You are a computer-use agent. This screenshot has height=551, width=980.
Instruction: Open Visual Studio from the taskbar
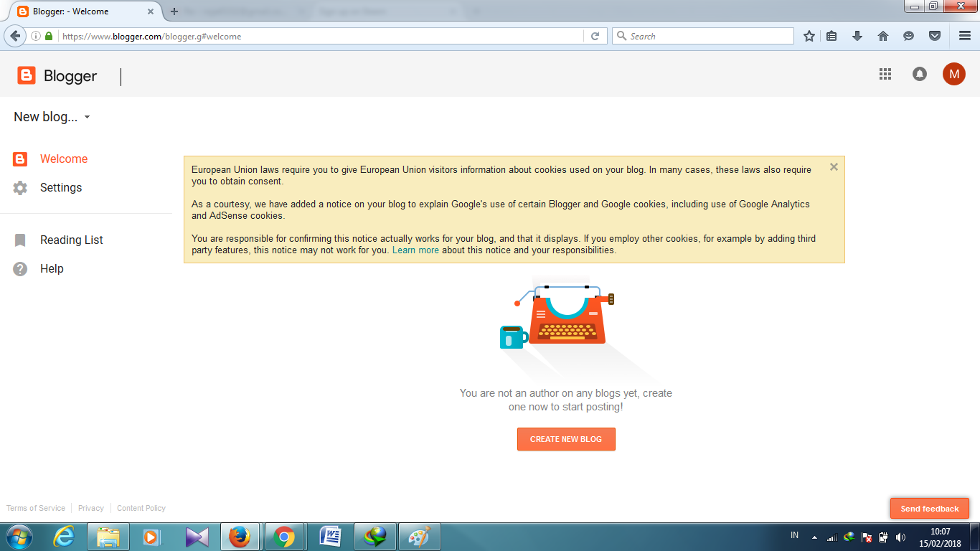197,537
